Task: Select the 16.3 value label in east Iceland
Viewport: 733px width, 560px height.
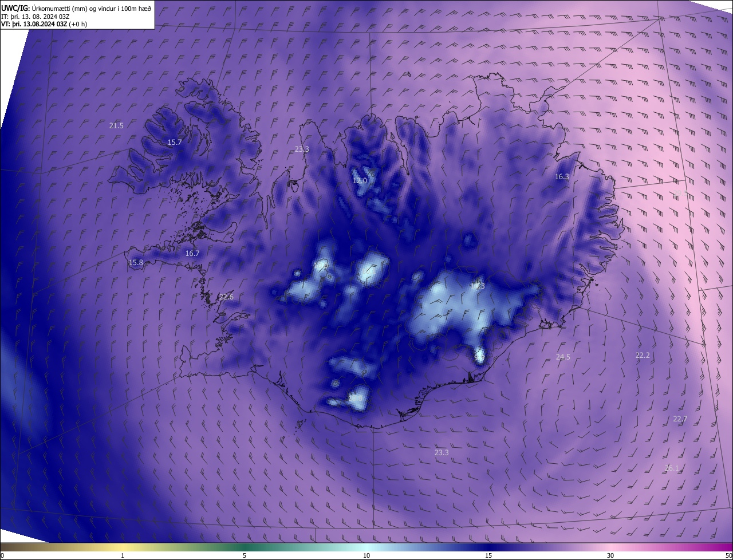Action: (x=562, y=177)
